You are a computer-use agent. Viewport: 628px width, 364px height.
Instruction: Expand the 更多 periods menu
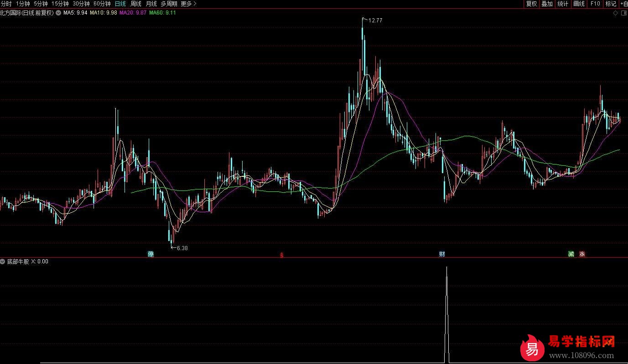[x=188, y=4]
